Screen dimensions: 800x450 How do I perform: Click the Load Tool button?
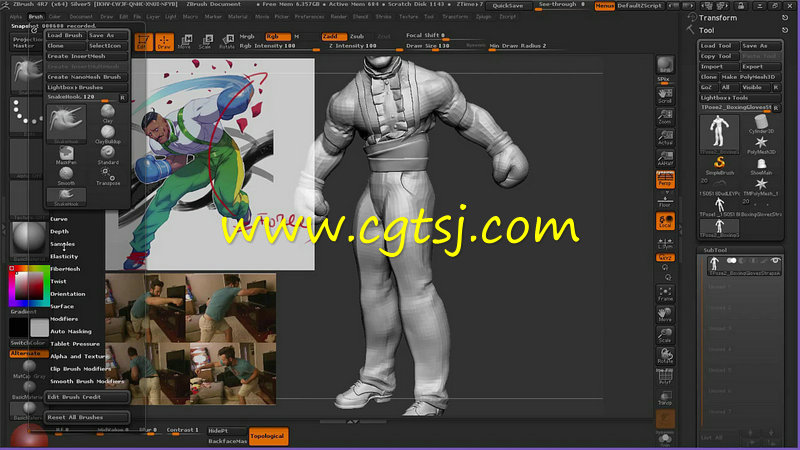click(718, 45)
